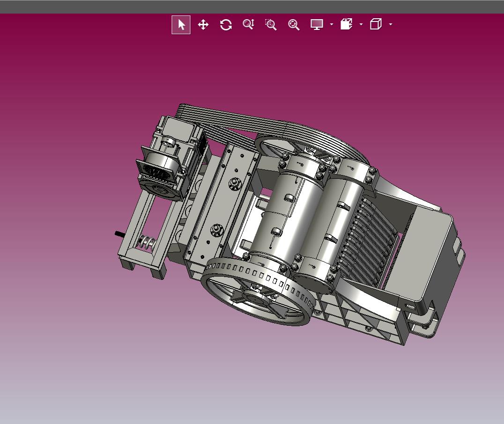504x424 pixels.
Task: Click the view orientation cube icon
Action: 376,24
